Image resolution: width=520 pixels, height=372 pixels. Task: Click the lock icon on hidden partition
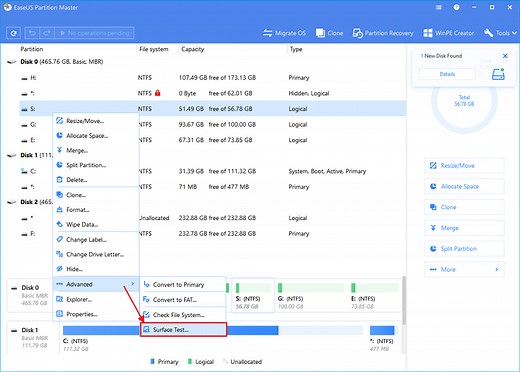(158, 93)
